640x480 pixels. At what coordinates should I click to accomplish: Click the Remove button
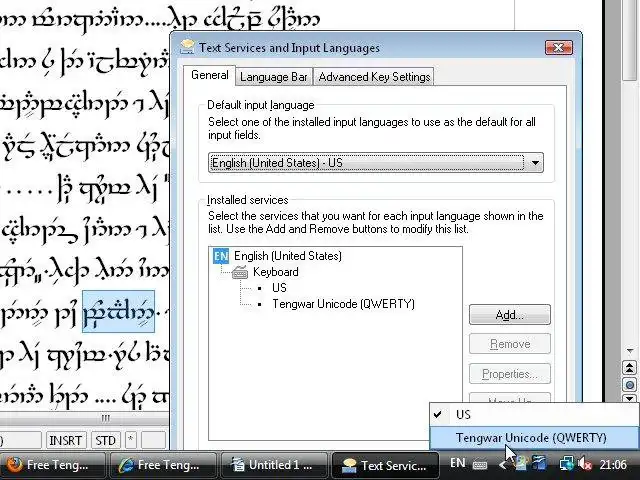[x=509, y=344]
